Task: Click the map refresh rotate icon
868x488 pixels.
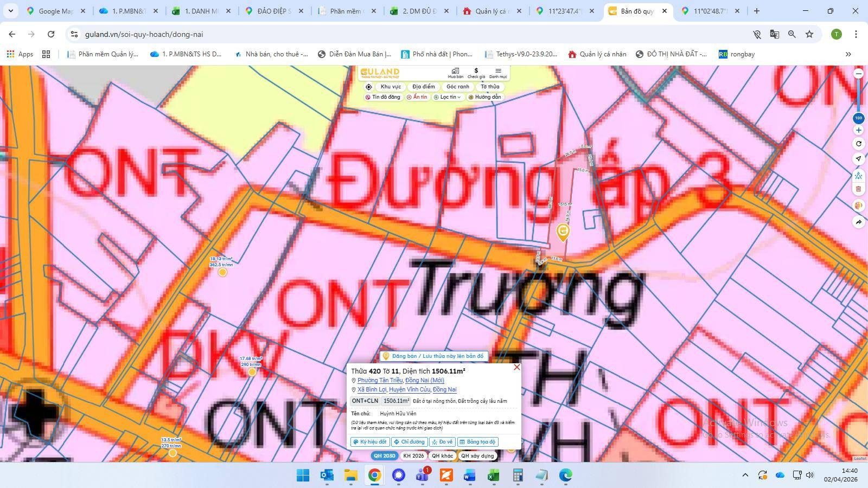Action: [x=858, y=144]
